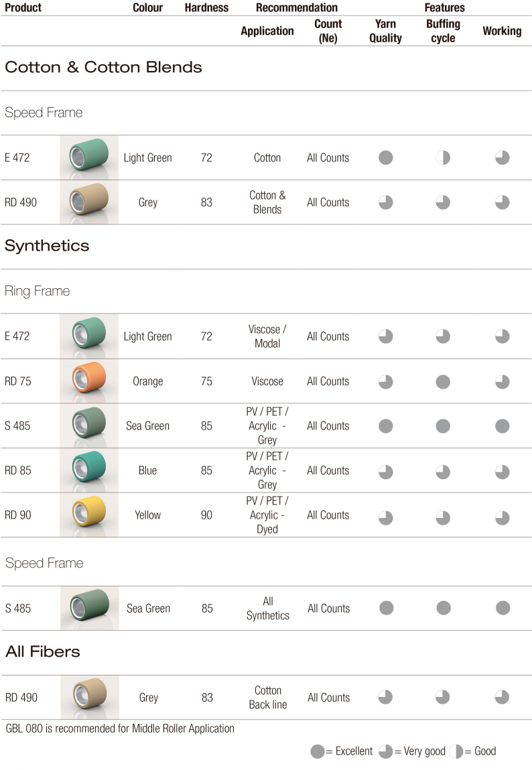
Task: Click the light green E 472 roller image under Cotton
Action: (x=89, y=157)
